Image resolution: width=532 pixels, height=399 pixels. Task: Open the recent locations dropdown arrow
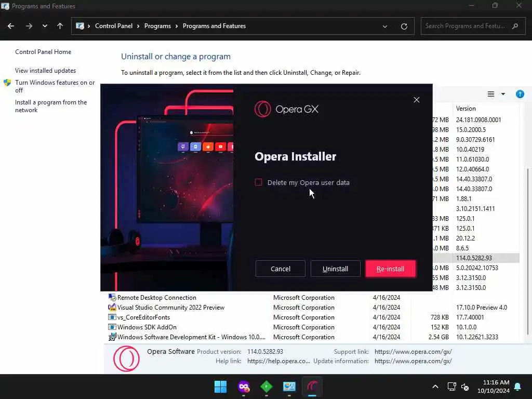click(45, 26)
